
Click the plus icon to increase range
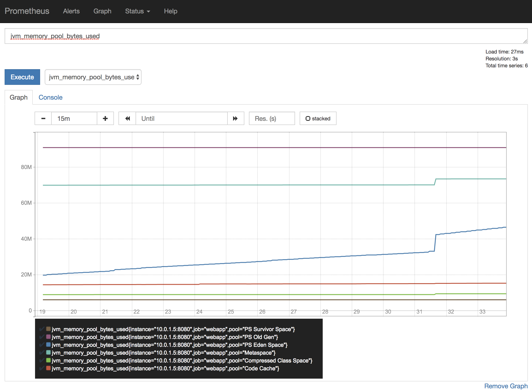(105, 118)
